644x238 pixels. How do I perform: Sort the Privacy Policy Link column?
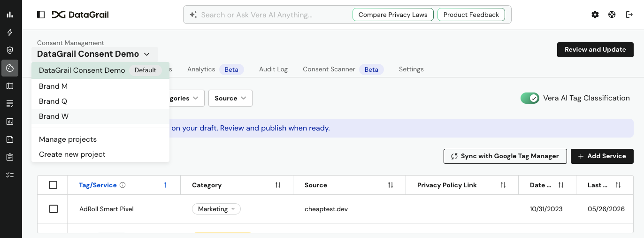coord(503,185)
